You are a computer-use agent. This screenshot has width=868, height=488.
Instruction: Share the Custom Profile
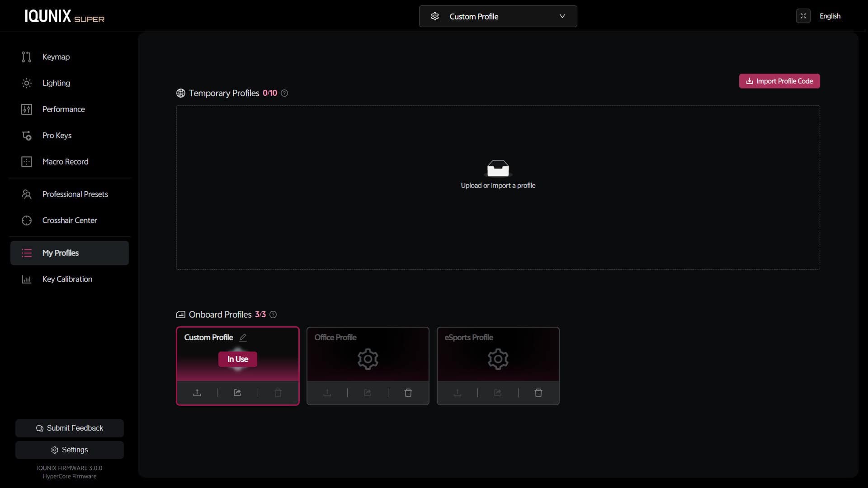237,393
